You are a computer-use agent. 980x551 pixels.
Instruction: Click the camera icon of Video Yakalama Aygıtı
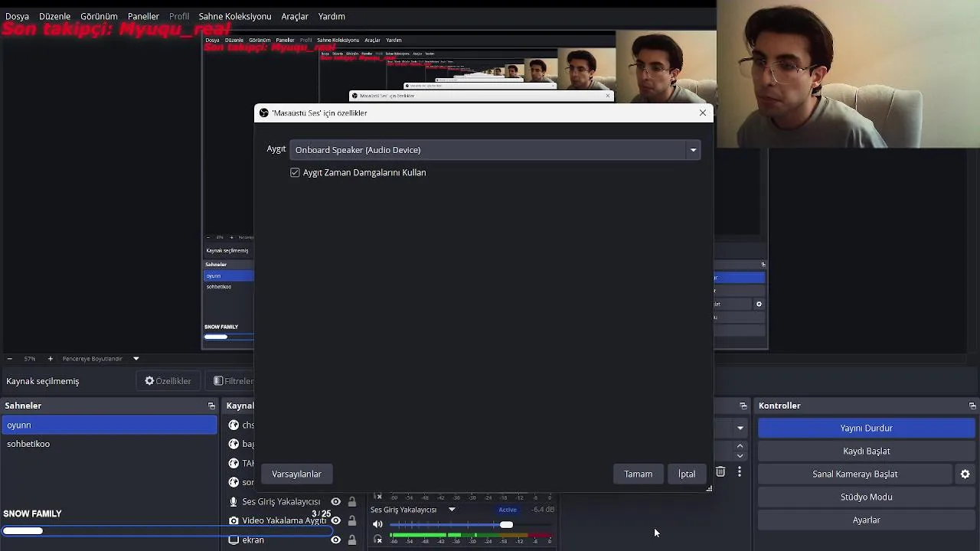234,520
